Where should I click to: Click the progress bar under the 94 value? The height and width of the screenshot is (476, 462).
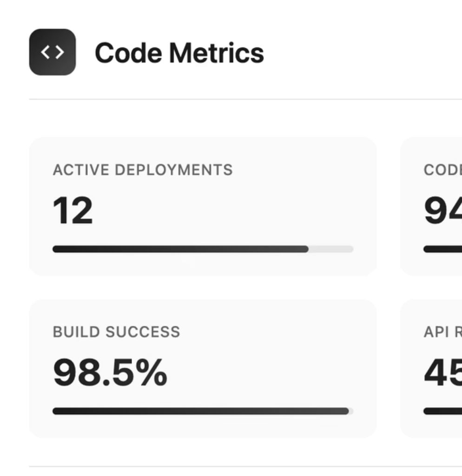click(x=442, y=249)
